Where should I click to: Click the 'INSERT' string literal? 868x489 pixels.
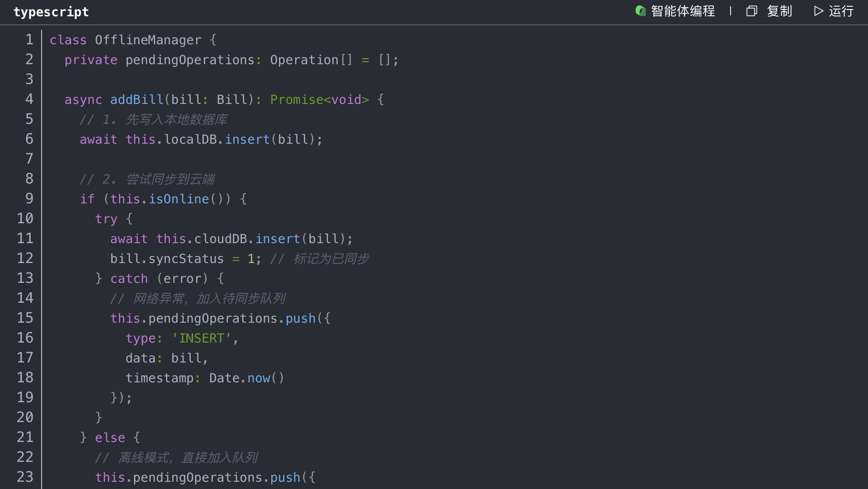pos(201,339)
